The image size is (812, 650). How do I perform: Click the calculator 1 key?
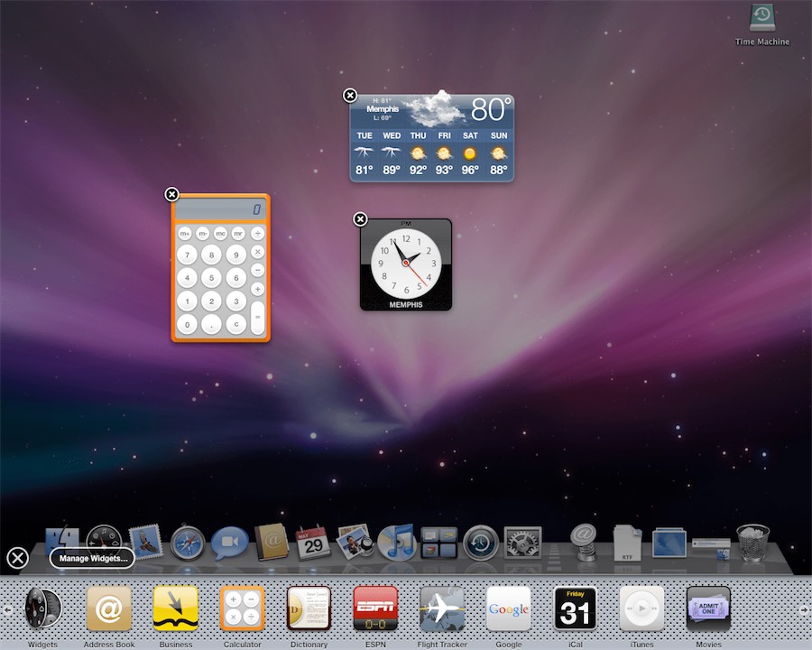tap(187, 302)
